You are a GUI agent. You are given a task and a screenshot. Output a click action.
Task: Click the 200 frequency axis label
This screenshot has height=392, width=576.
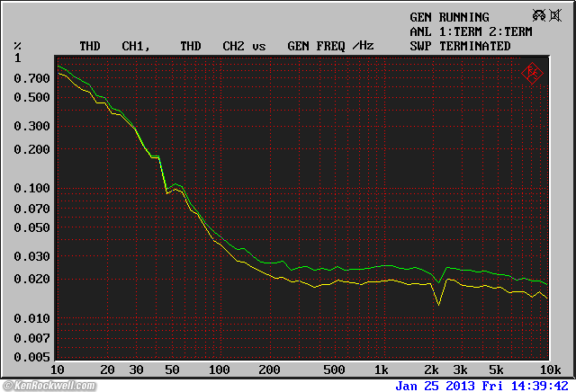pos(269,370)
